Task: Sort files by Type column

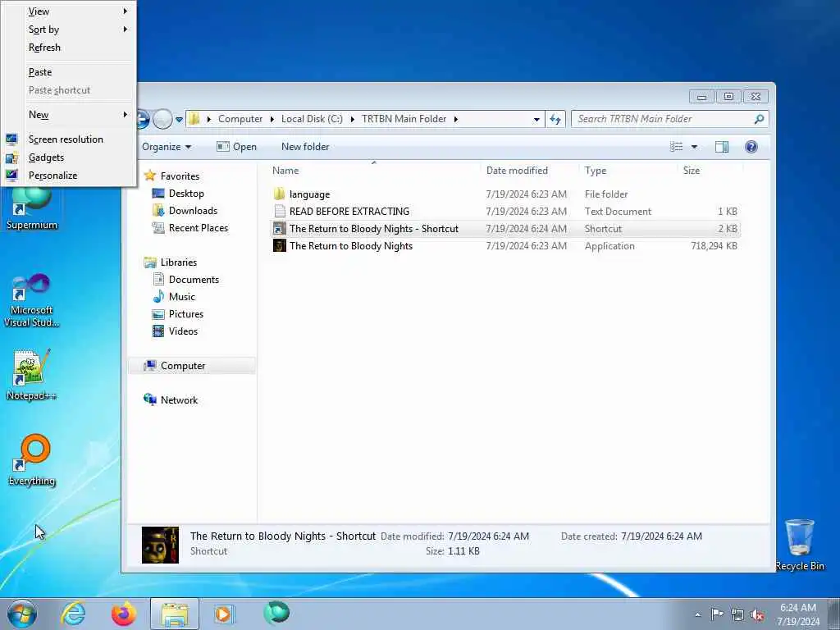Action: point(628,171)
